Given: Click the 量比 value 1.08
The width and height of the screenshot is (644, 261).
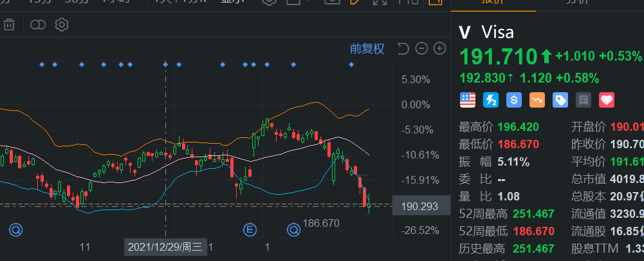Looking at the screenshot, I should tap(508, 197).
